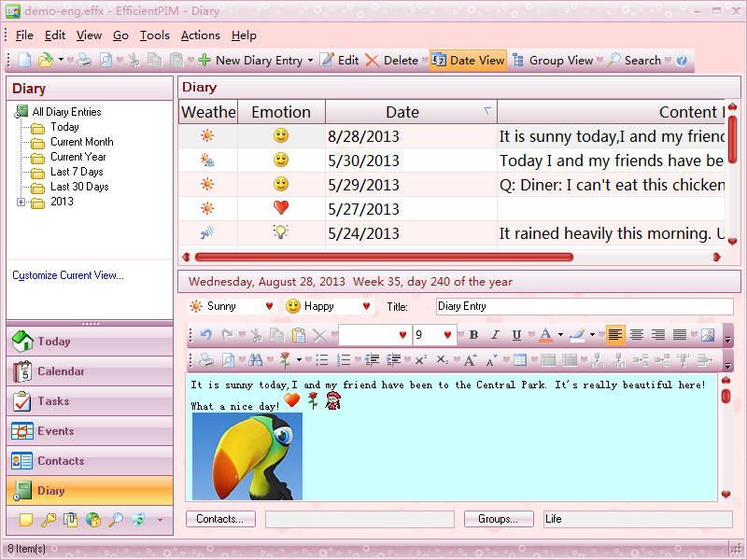Increase indent in the editor
The height and width of the screenshot is (560, 747).
pos(393,360)
